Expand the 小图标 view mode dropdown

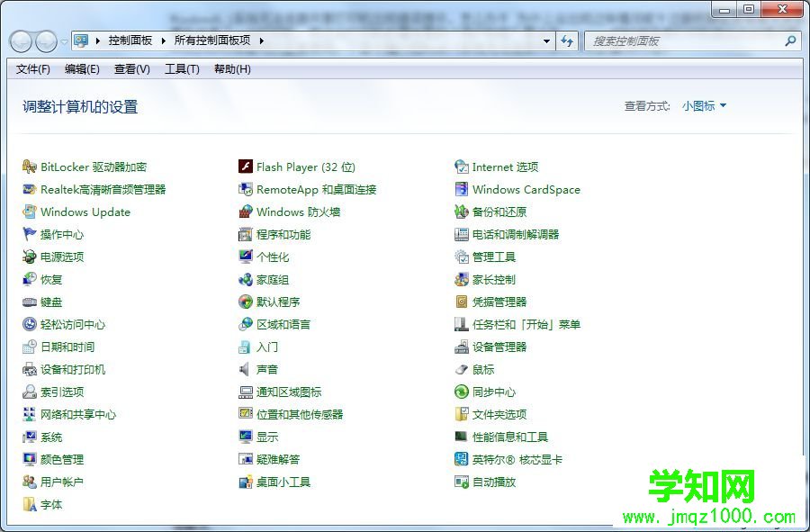click(x=704, y=106)
